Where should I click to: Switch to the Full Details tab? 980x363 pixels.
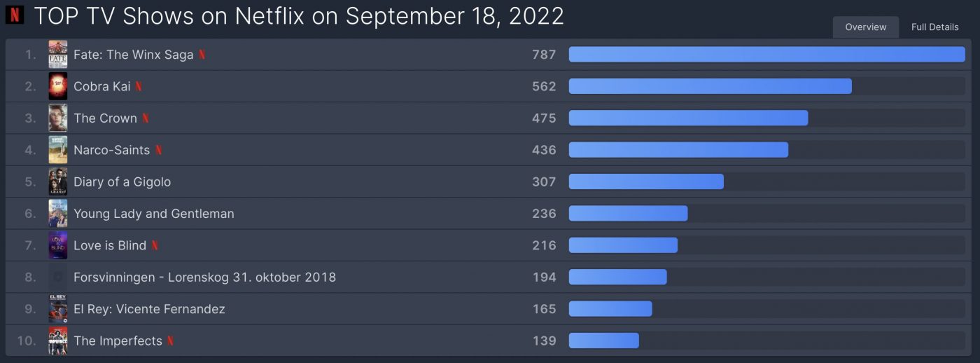click(x=934, y=27)
